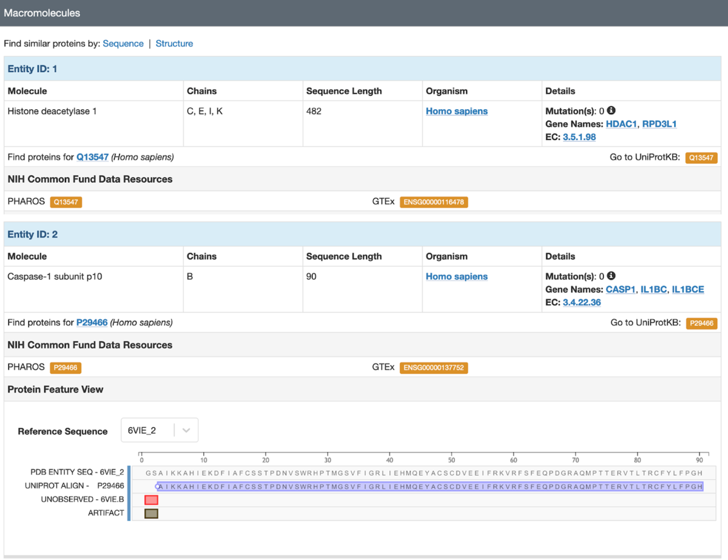Click the mutation info icon for Histone deacetylase 1
Screen dimensions: 728x560
pos(612,110)
